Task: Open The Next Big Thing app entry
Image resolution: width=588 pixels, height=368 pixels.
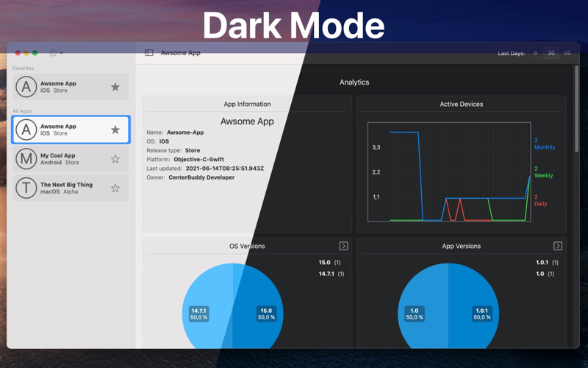Action: click(x=71, y=188)
